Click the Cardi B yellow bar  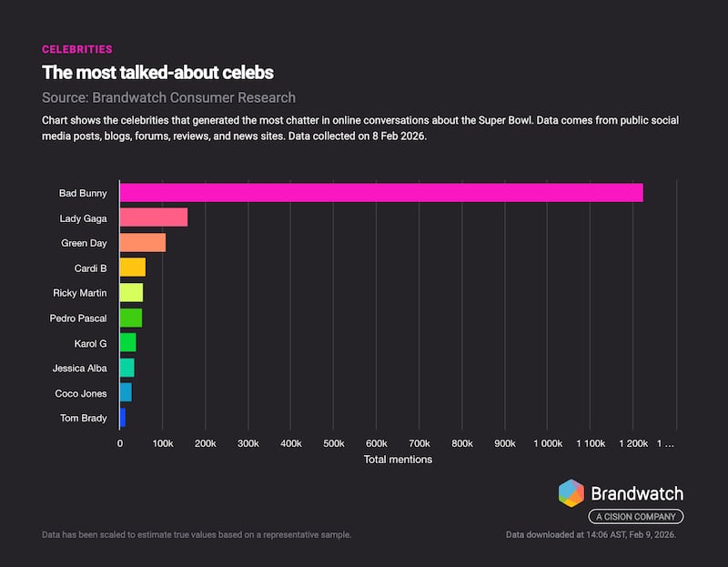132,268
